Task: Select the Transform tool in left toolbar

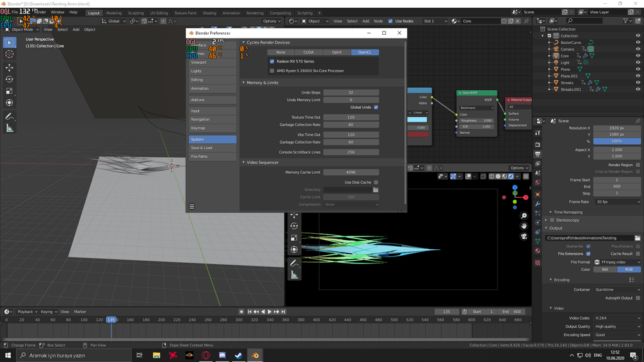Action: [9, 102]
